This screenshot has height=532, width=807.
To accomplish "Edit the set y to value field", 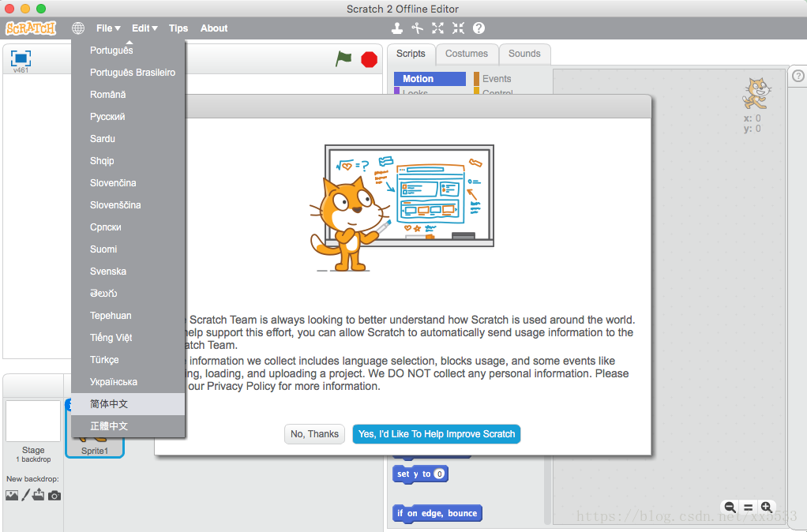I will [x=439, y=474].
